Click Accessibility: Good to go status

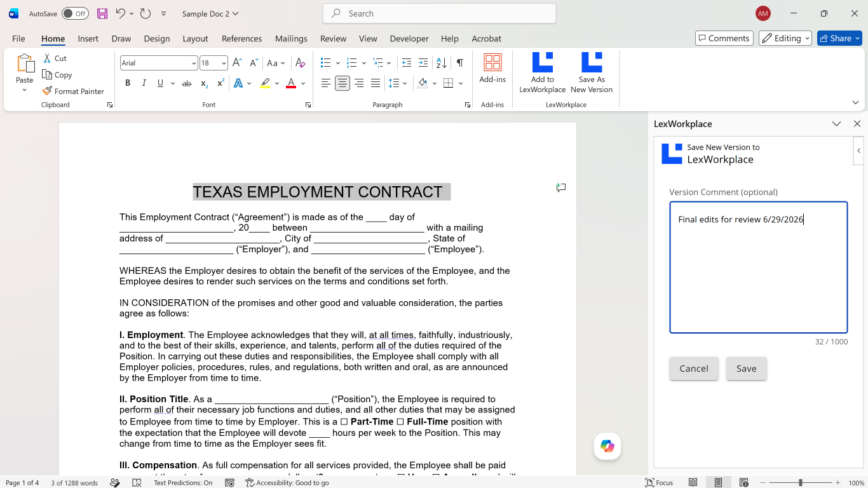pos(287,483)
